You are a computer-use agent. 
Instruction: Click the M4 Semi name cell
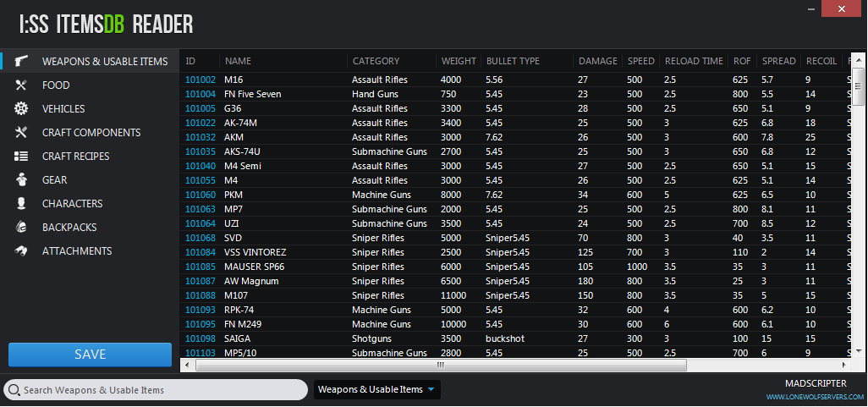(243, 166)
